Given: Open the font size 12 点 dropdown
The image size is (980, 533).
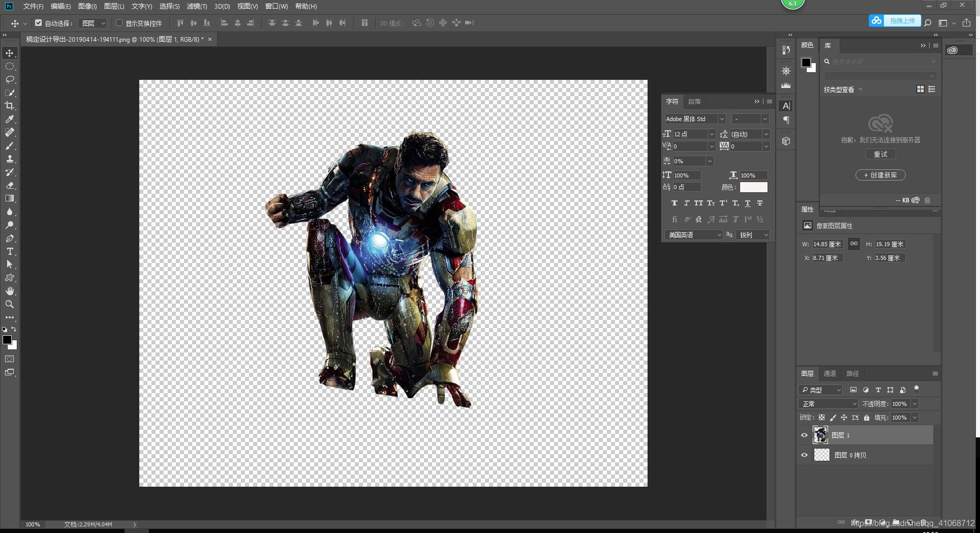Looking at the screenshot, I should [712, 134].
